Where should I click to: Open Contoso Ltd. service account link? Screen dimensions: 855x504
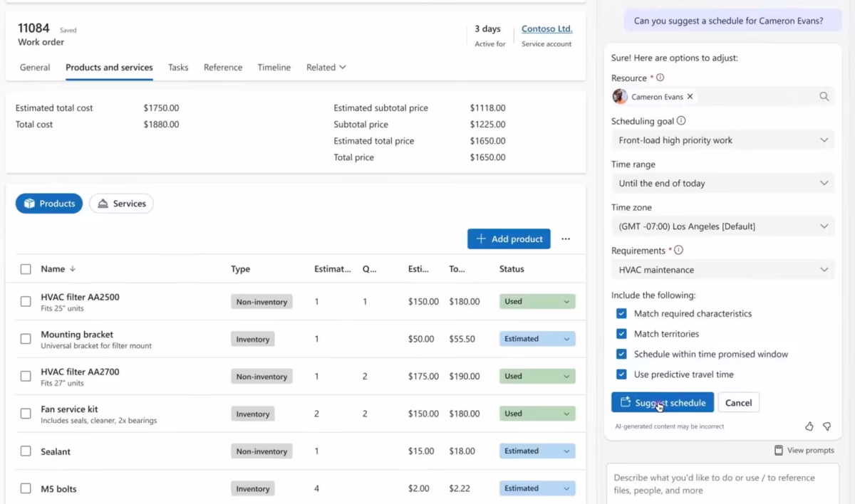click(x=547, y=29)
